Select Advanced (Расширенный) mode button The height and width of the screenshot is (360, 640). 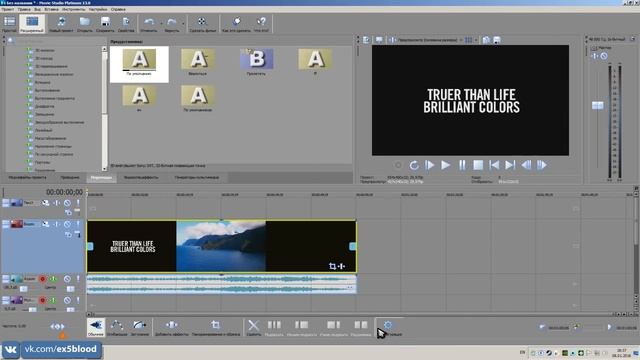click(32, 24)
